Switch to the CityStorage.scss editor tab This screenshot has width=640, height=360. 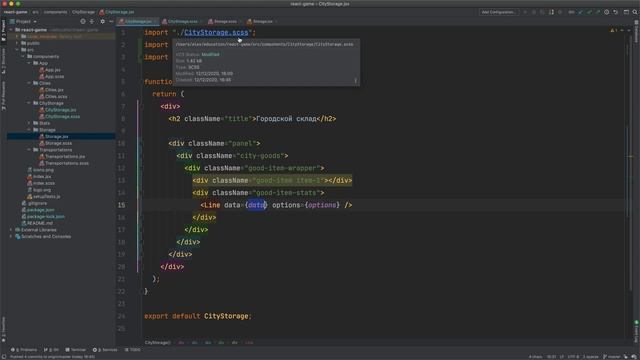182,21
